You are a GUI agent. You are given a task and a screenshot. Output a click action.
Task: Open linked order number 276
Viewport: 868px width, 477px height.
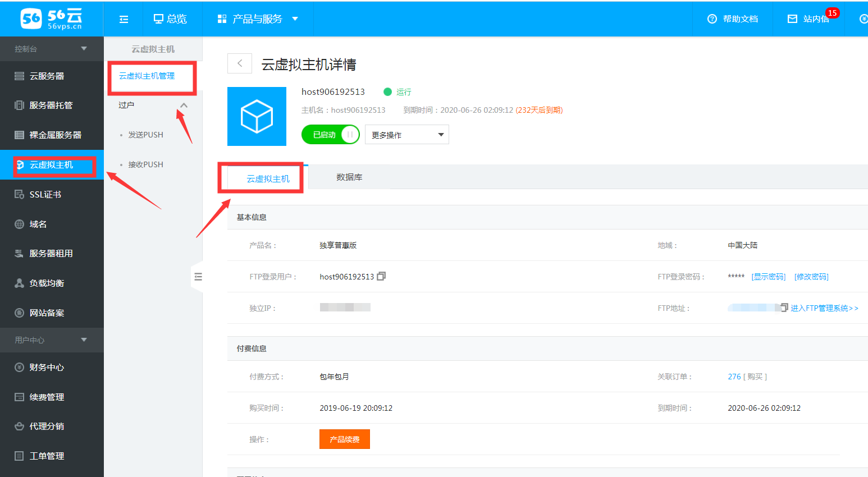(734, 377)
